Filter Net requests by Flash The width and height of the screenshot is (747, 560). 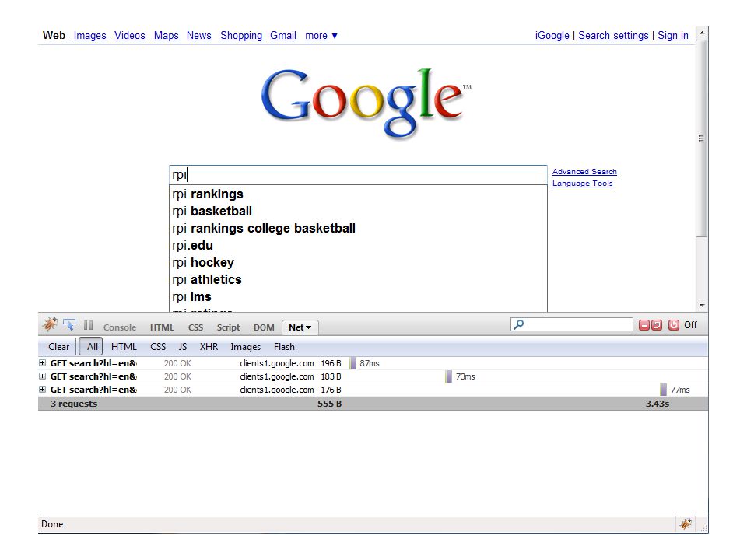(284, 347)
